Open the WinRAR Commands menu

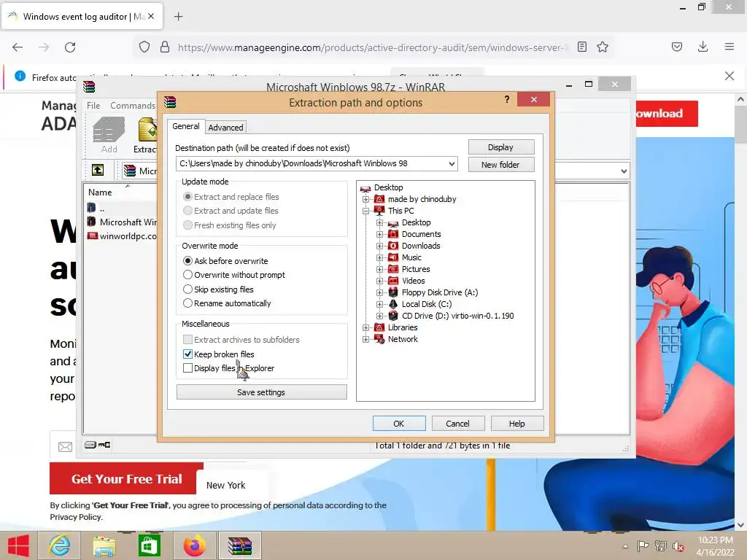[x=133, y=105]
